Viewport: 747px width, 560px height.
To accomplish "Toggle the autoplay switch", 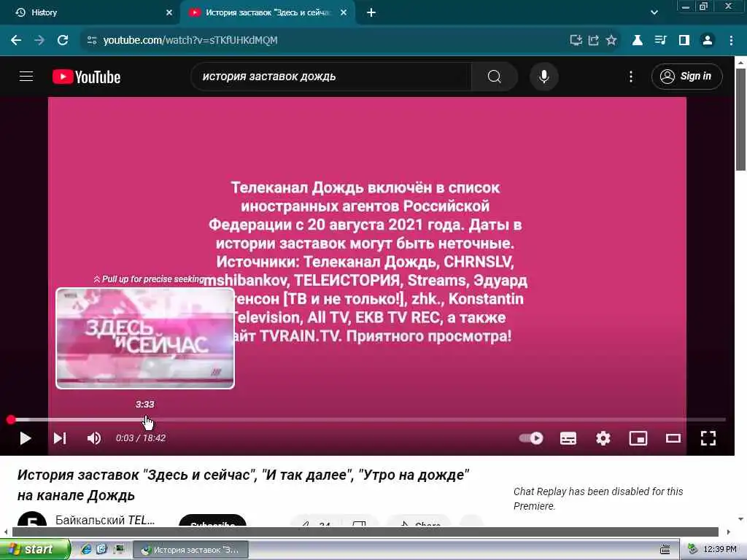I will (531, 438).
